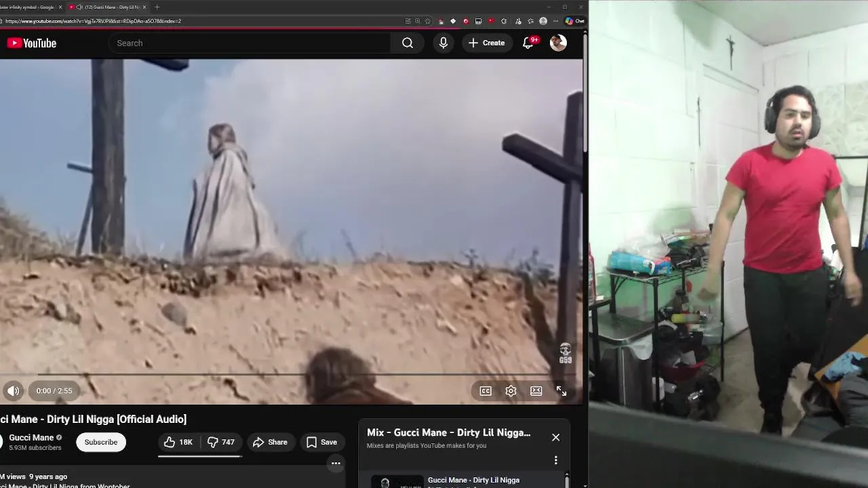Viewport: 868px width, 488px height.
Task: Subscribe to Gucci Mane channel
Action: (x=101, y=442)
